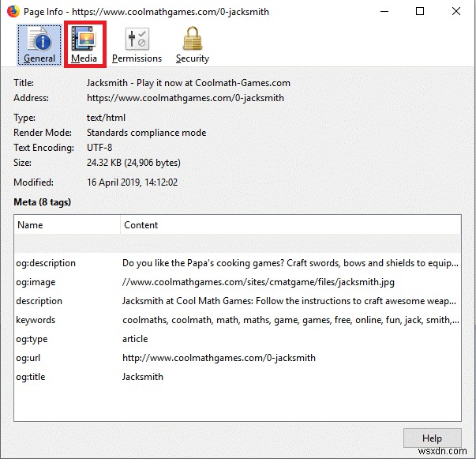This screenshot has height=459, width=476.
Task: Switch to the Media tab
Action: (84, 45)
